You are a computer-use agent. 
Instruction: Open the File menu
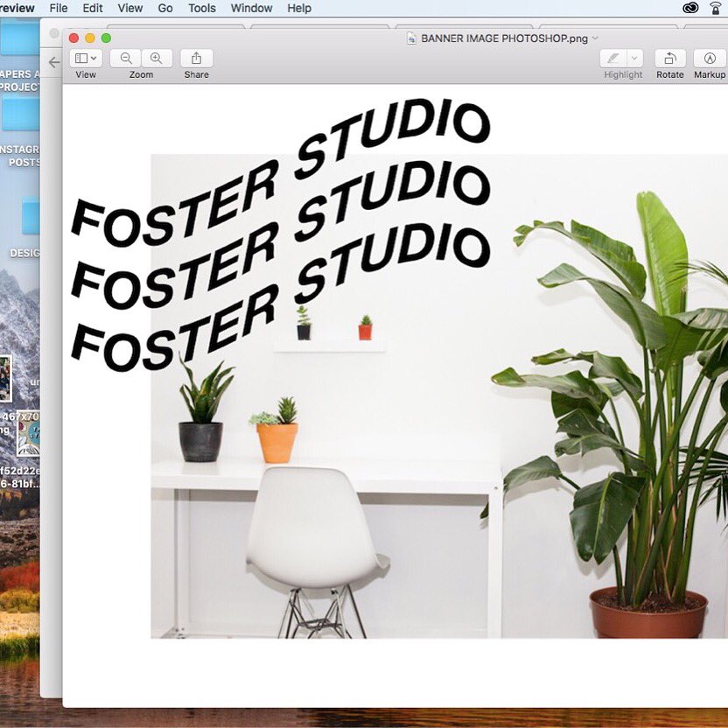point(59,8)
